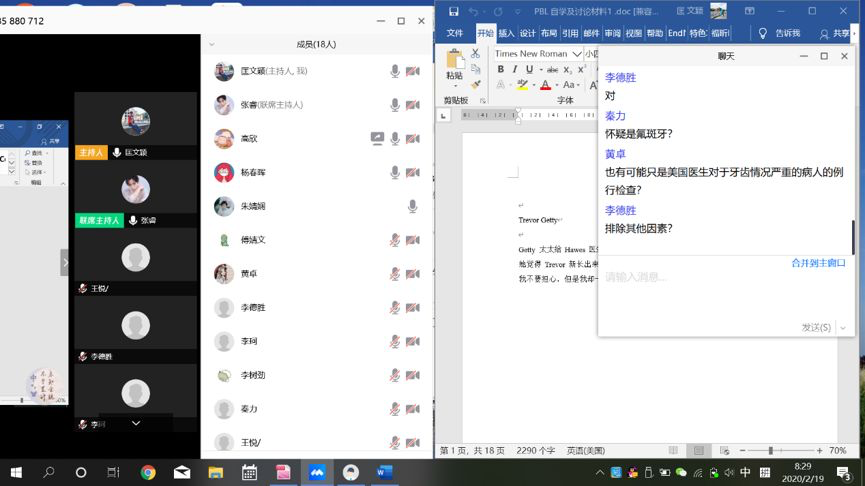The width and height of the screenshot is (865, 486).
Task: Collapse the video strip side arrow
Action: coord(65,262)
